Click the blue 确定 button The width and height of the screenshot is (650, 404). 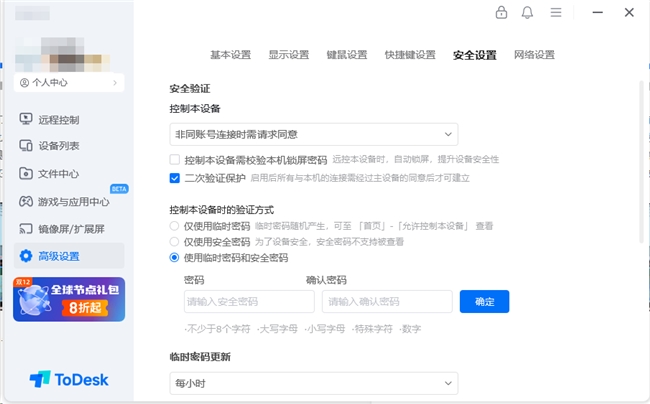(x=484, y=301)
